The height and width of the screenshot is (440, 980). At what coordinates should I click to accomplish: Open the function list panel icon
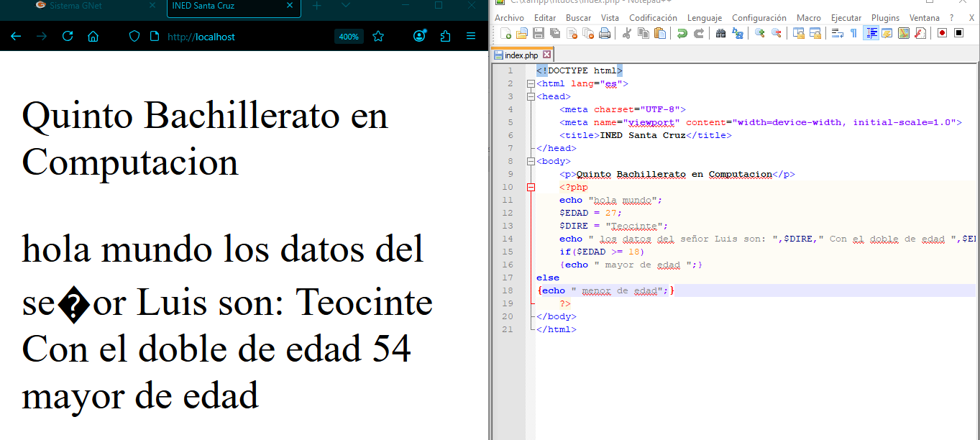pos(920,33)
